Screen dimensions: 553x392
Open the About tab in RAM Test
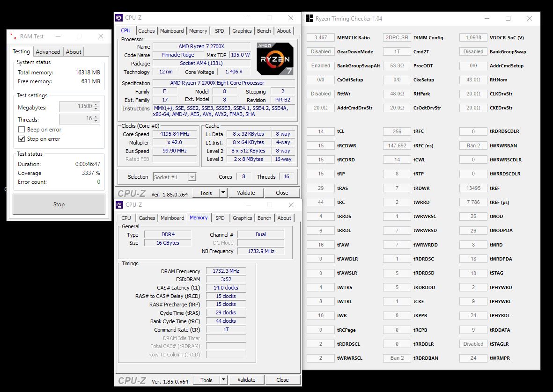[74, 52]
